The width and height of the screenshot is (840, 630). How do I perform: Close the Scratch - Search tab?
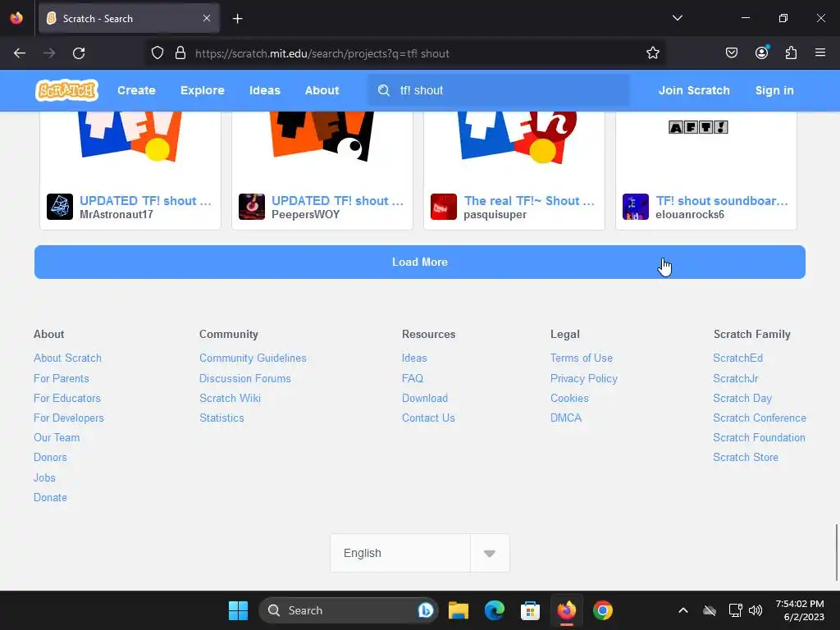[x=207, y=18]
